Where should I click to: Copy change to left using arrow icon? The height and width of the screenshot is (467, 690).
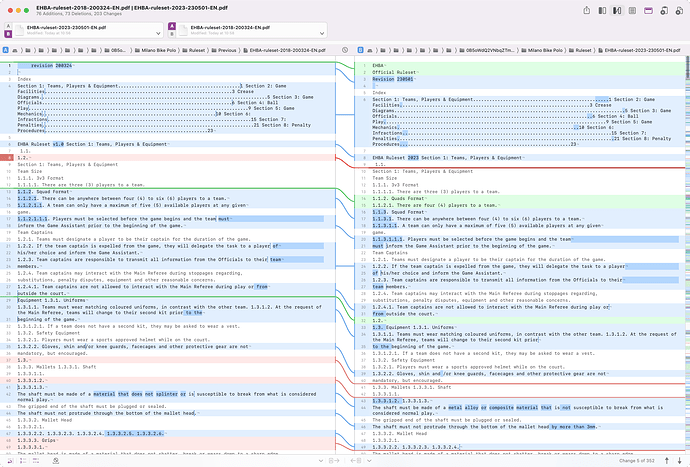[356, 460]
